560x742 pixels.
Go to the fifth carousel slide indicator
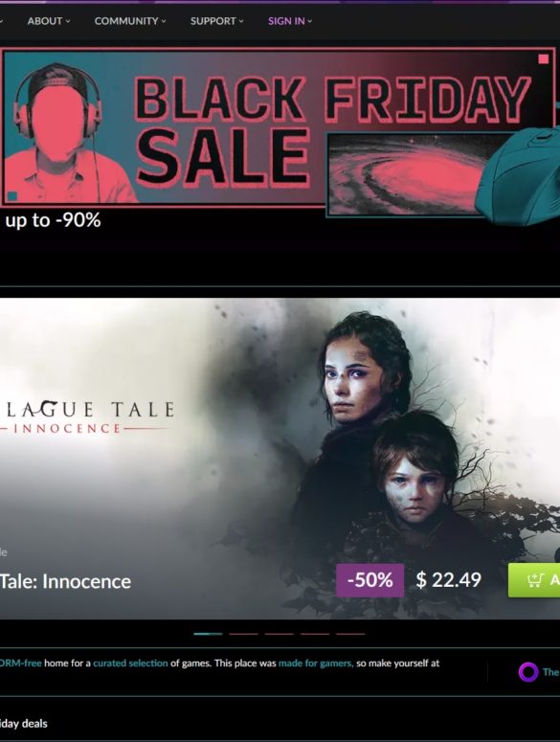click(350, 634)
